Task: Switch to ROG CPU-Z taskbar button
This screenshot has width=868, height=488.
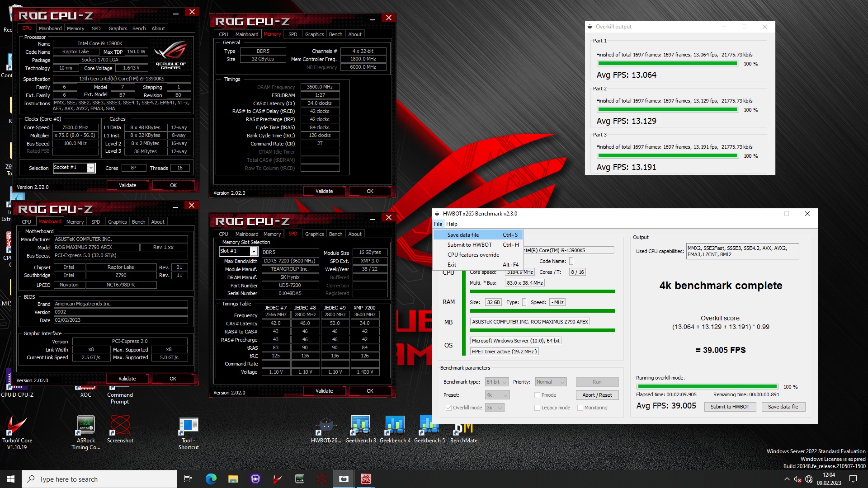Action: [366, 479]
